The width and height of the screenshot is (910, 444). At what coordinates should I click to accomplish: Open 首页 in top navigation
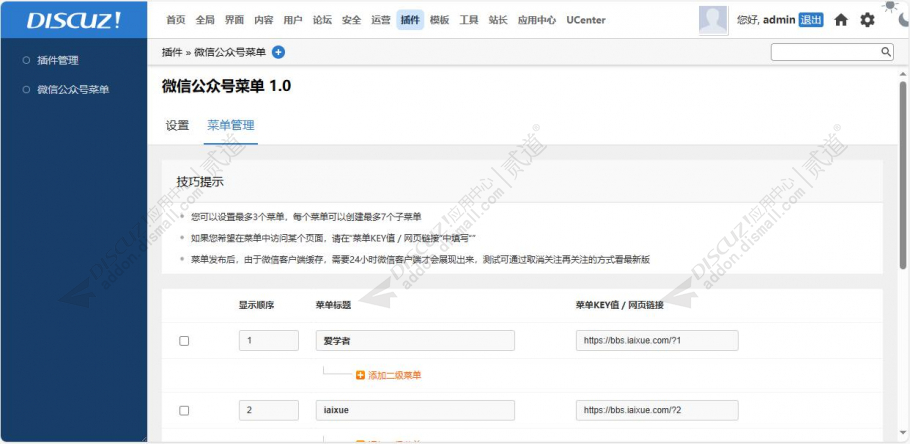[176, 20]
